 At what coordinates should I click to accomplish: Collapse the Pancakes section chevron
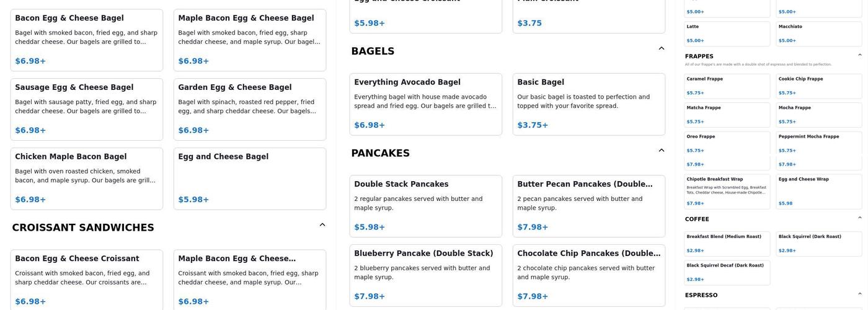pyautogui.click(x=662, y=150)
